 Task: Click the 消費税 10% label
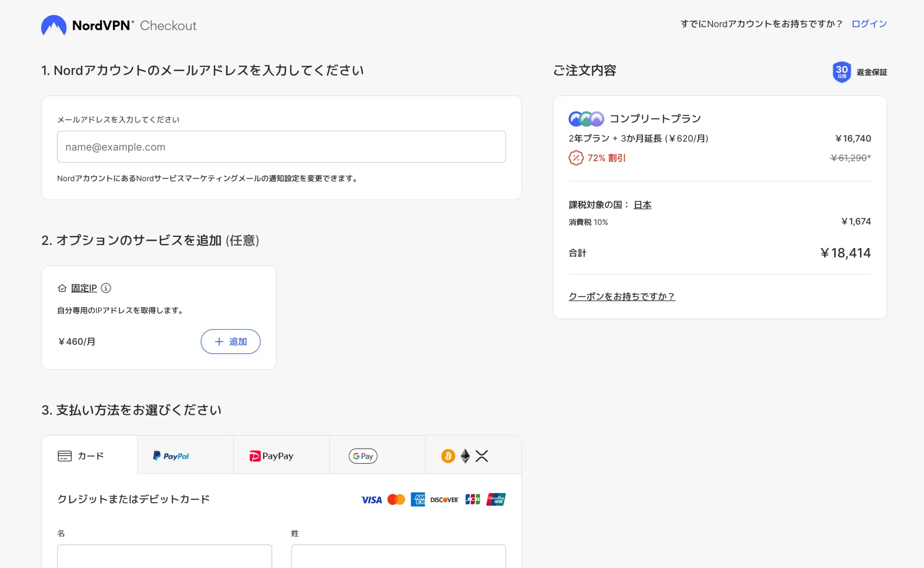[x=588, y=222]
